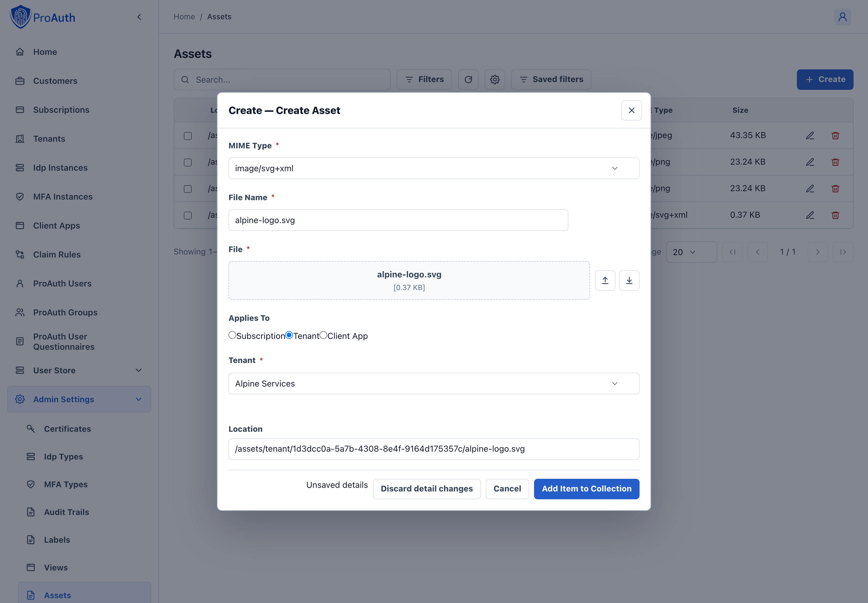Select the Client App radio option
This screenshot has height=603, width=868.
(323, 335)
